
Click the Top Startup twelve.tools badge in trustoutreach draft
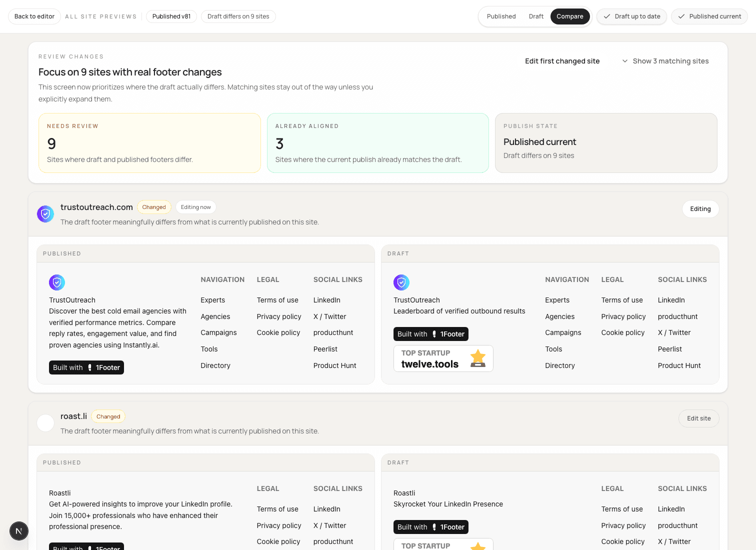(443, 358)
